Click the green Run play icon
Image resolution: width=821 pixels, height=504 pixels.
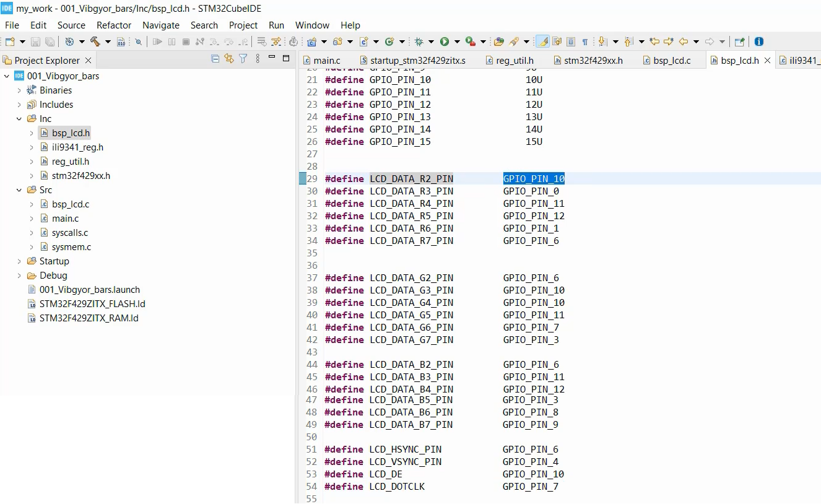tap(445, 41)
